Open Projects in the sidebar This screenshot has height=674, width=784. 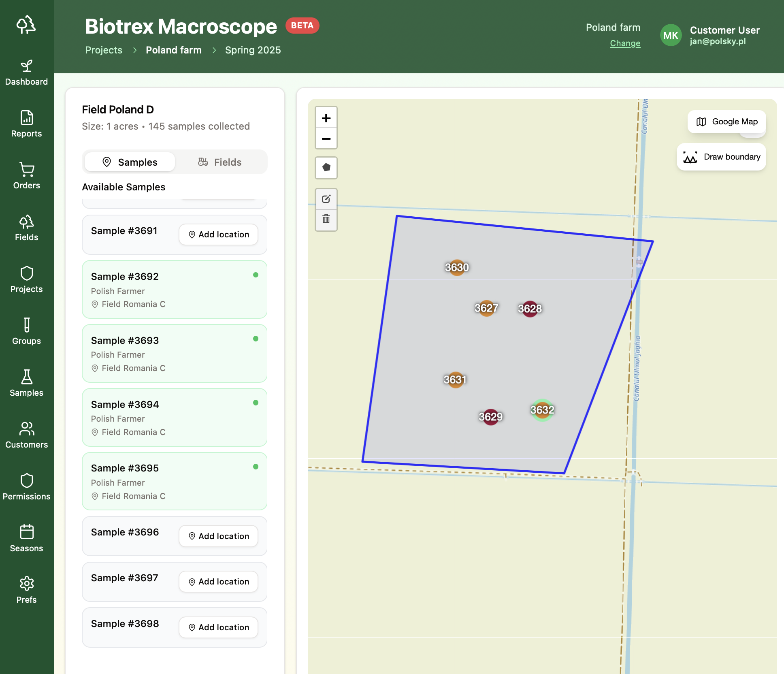[27, 280]
